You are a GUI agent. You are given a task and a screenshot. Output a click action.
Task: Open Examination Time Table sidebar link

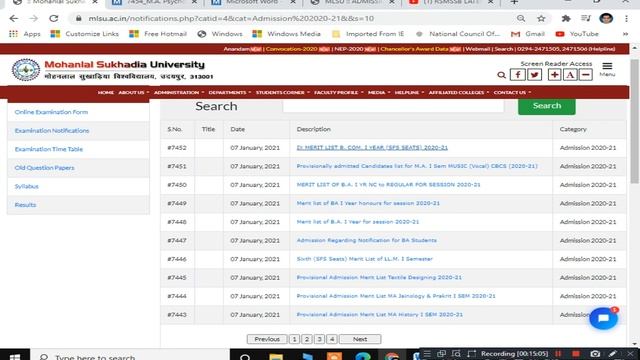49,149
